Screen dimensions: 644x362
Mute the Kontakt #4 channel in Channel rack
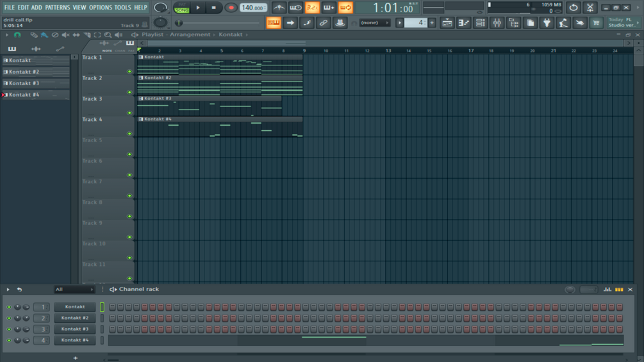pos(8,340)
